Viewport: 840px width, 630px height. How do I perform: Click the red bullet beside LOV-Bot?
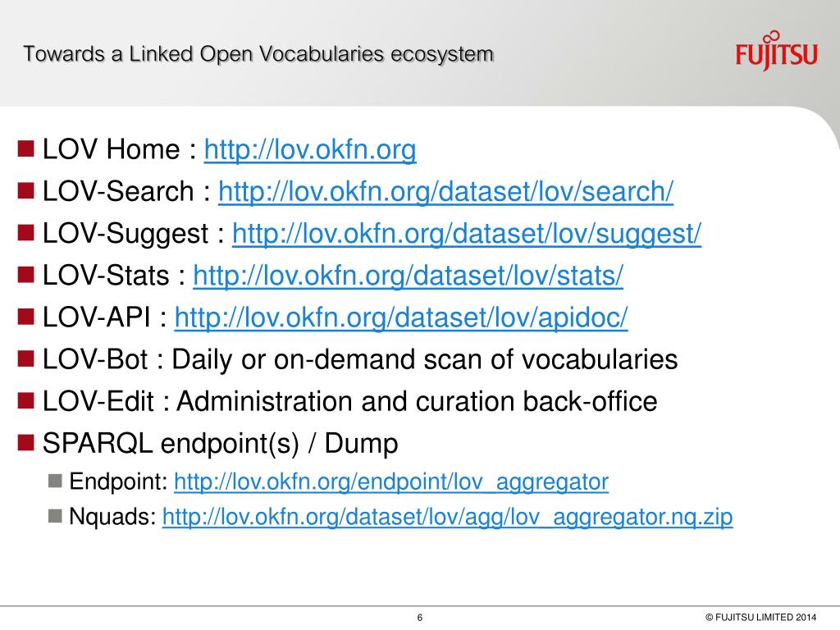(x=25, y=359)
